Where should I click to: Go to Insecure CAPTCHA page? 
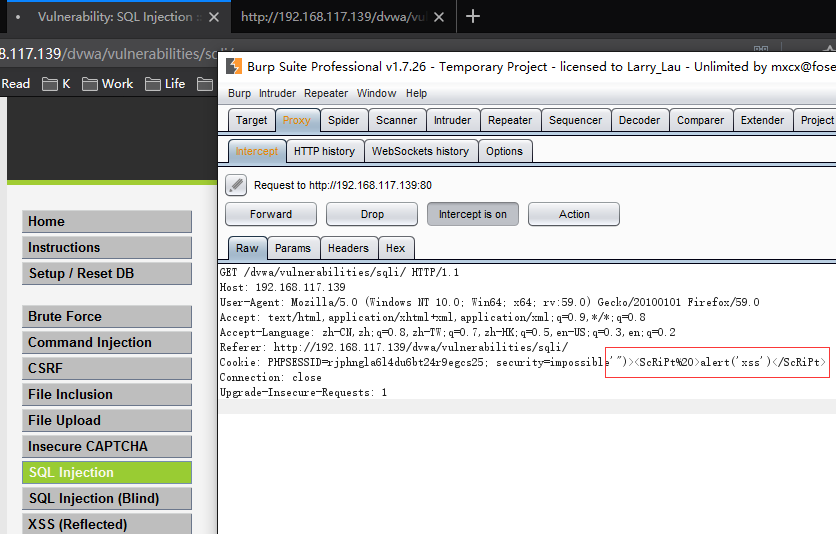(107, 447)
